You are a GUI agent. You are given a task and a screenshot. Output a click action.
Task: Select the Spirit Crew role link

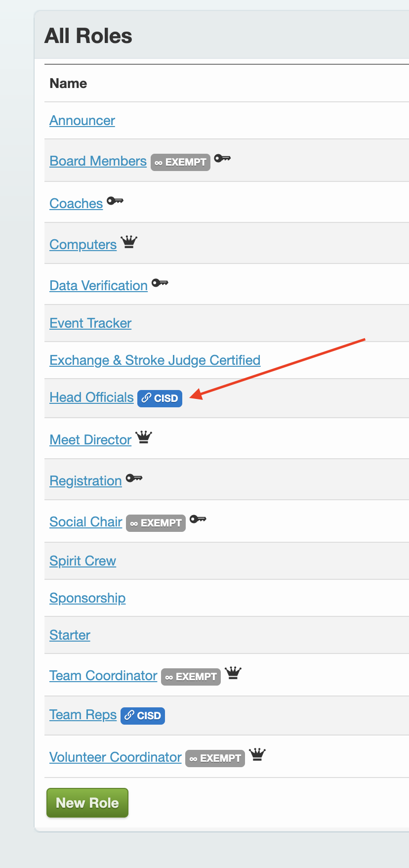point(82,561)
